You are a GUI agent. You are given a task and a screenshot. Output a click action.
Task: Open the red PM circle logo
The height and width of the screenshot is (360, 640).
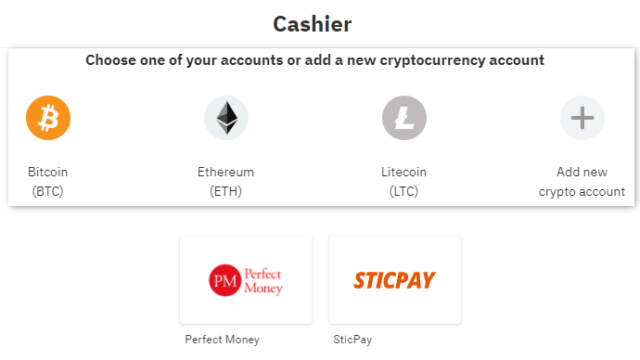(225, 280)
